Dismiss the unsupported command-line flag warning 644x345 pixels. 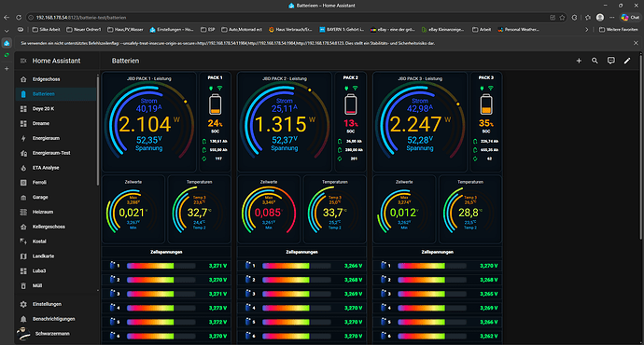(636, 43)
